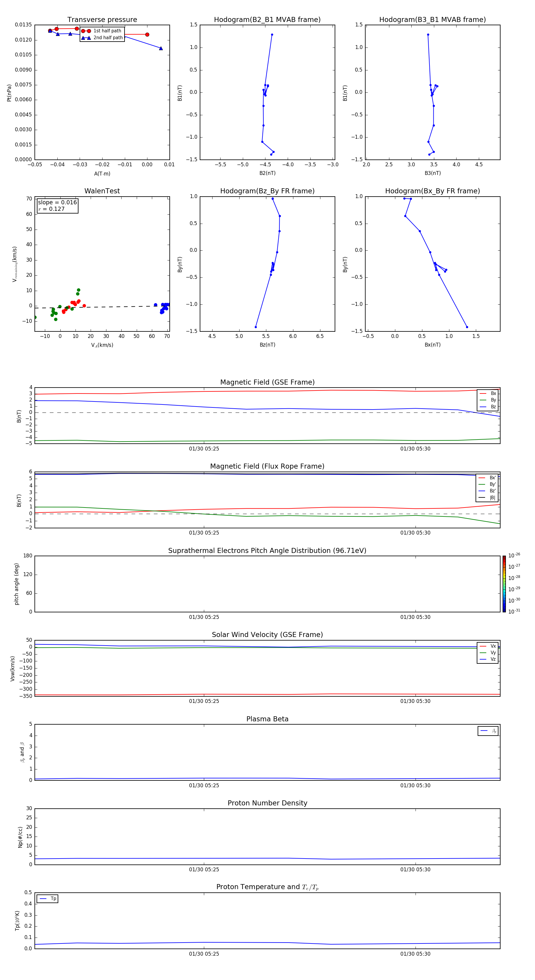Click the 'Magnetic Field (Flux Rope Frame)' title

pos(267,467)
